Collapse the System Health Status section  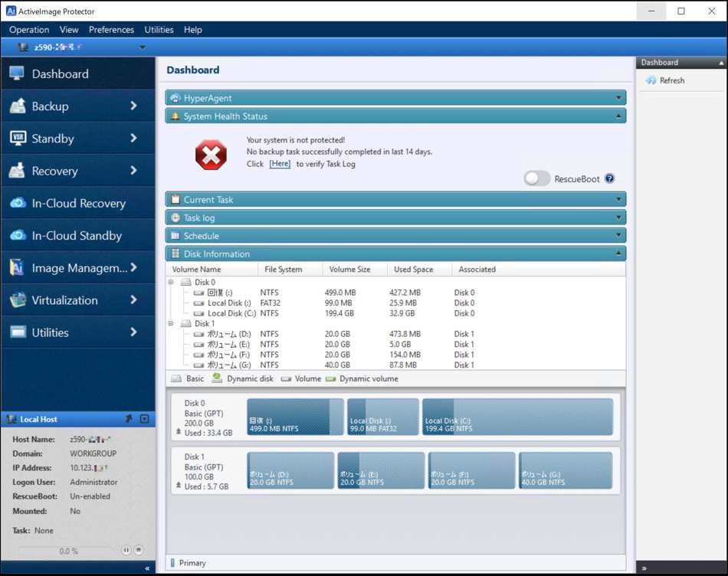pos(618,116)
